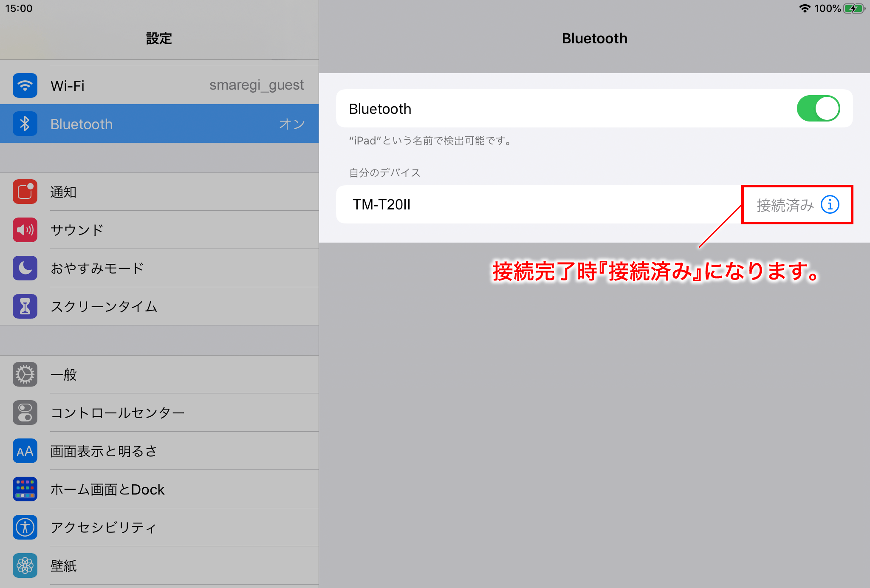The height and width of the screenshot is (588, 870).
Task: Open ホーム画面とDock settings
Action: point(107,489)
